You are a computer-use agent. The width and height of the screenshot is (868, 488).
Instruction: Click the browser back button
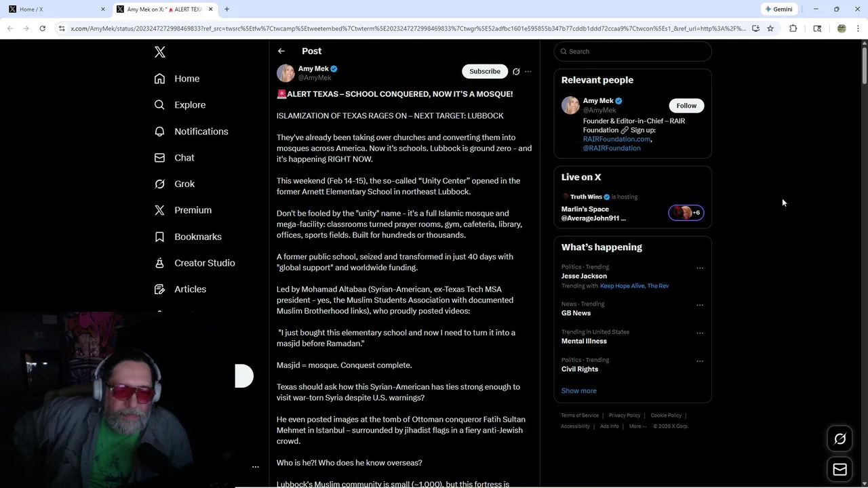10,28
